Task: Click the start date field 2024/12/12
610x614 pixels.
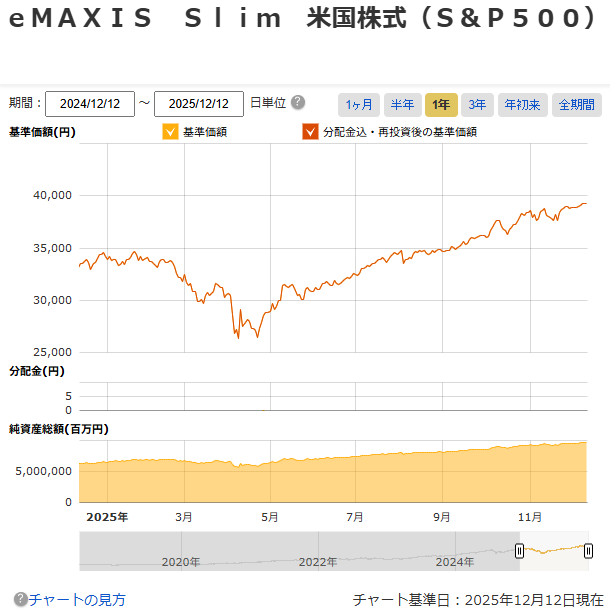Action: (x=90, y=104)
